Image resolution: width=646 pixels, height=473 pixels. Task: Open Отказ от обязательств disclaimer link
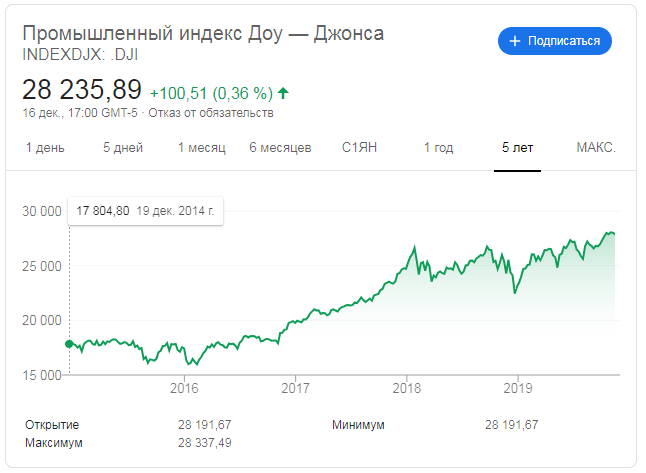click(x=211, y=113)
